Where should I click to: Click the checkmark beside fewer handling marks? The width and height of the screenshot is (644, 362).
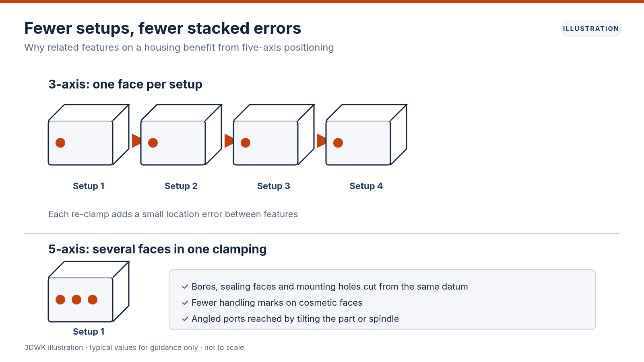tap(185, 303)
